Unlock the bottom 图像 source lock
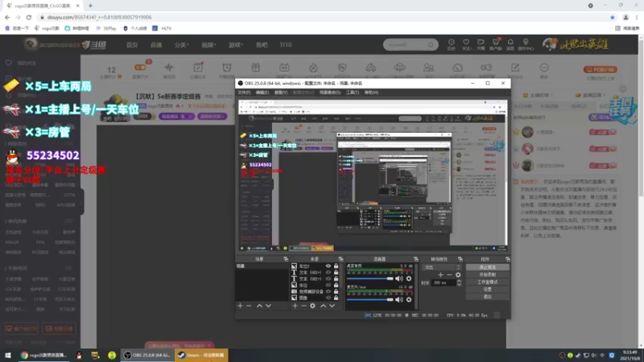This screenshot has width=644, height=362. [x=336, y=298]
